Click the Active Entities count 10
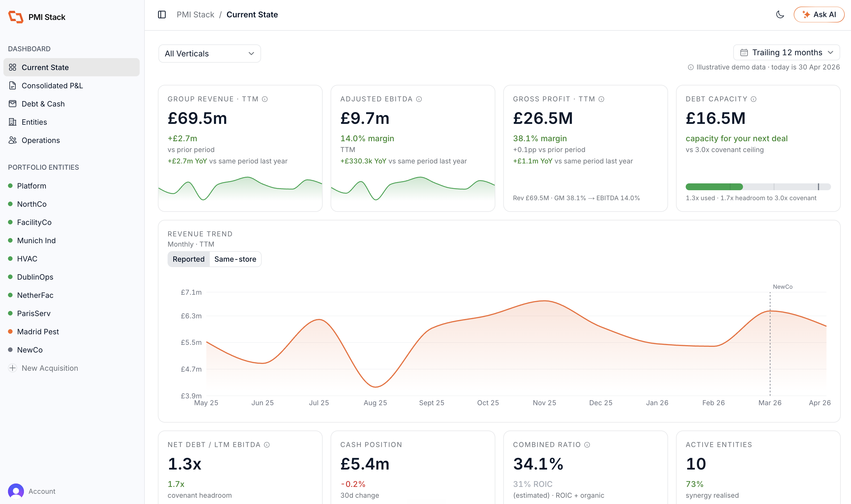The image size is (851, 504). coord(696,464)
